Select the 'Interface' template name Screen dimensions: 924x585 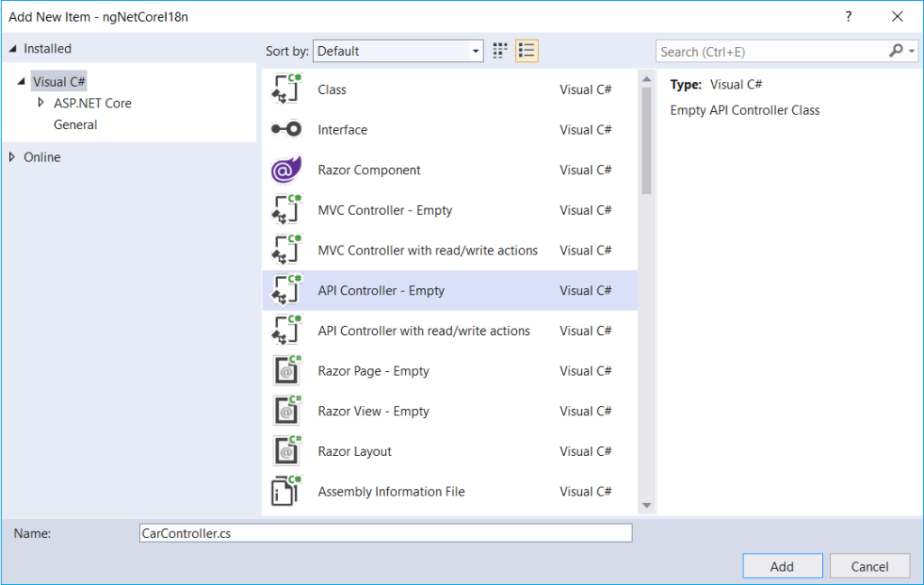pyautogui.click(x=342, y=130)
